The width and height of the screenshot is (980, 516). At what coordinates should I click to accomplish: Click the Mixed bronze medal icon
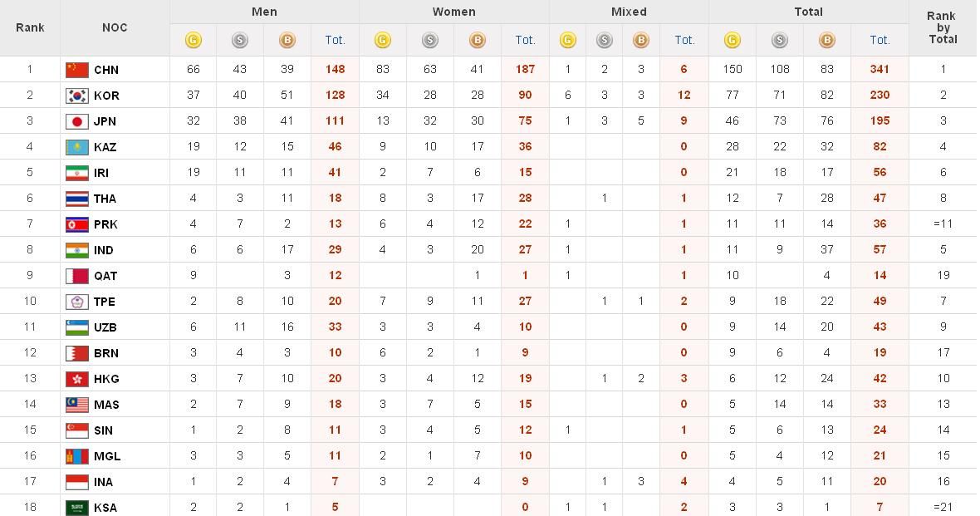[x=641, y=40]
